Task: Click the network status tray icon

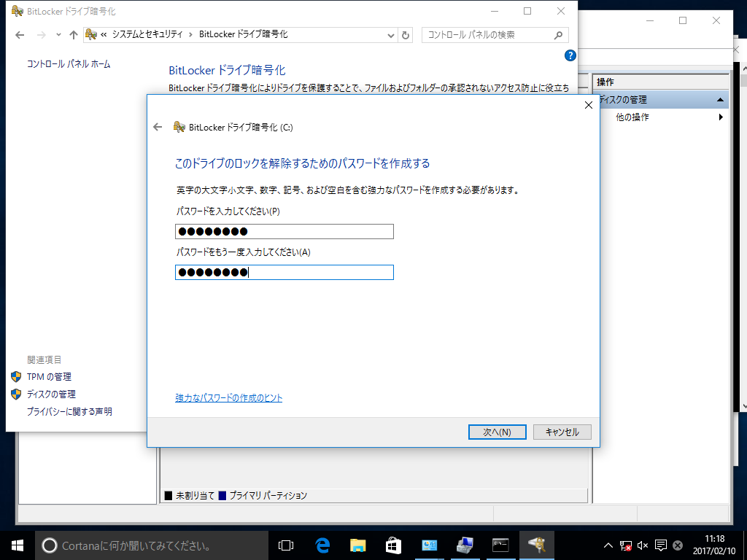Action: click(x=625, y=545)
